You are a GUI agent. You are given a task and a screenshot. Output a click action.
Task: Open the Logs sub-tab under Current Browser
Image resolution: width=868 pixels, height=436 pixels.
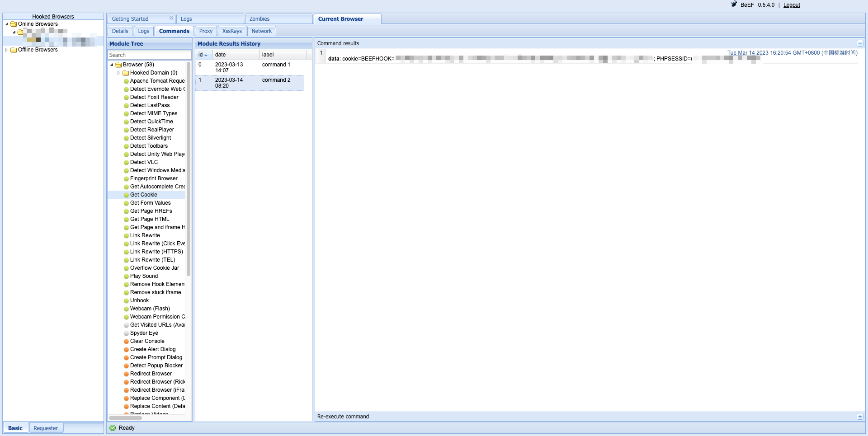point(144,31)
